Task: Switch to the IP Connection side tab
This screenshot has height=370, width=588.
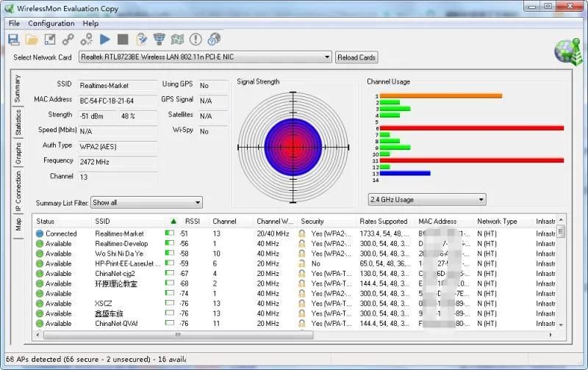Action: tap(17, 191)
